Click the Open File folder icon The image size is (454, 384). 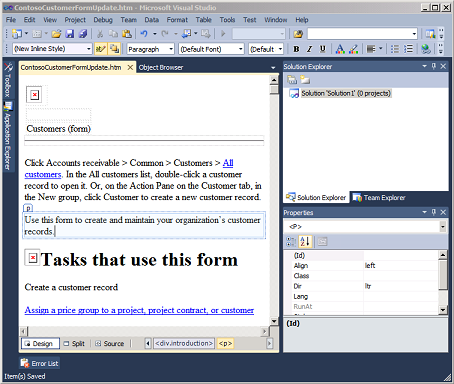coord(56,34)
